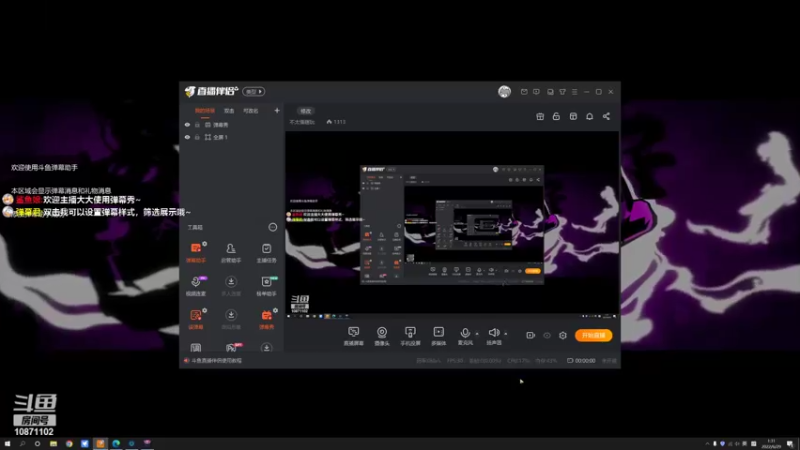Click the recording timer 00:00:00
Viewport: 800px width, 450px height.
point(581,361)
